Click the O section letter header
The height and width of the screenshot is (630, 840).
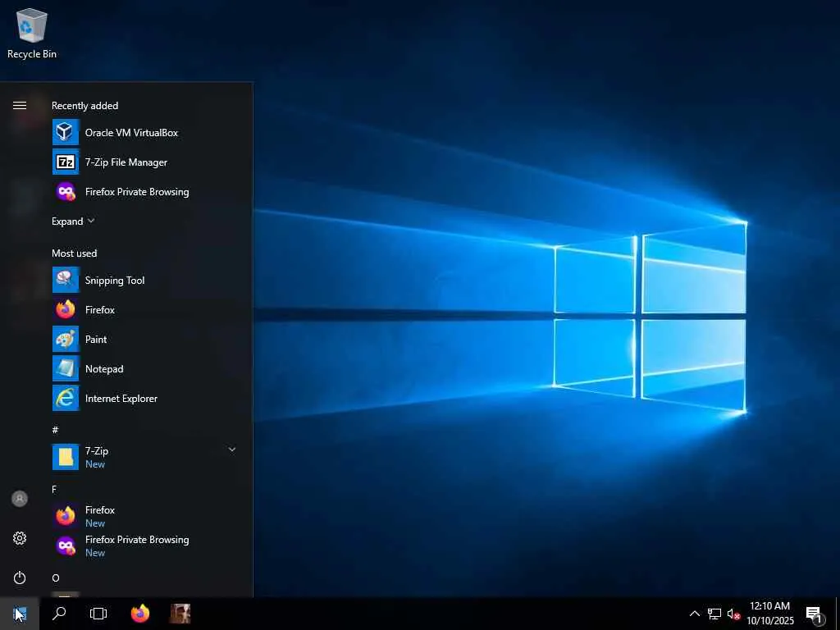pos(56,577)
